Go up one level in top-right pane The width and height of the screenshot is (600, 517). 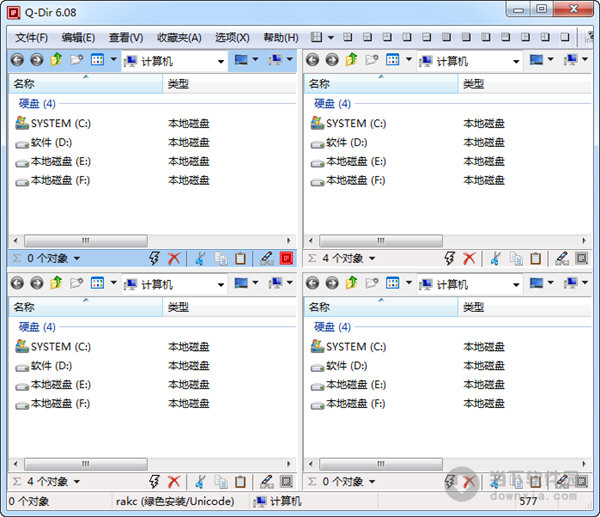click(x=352, y=59)
